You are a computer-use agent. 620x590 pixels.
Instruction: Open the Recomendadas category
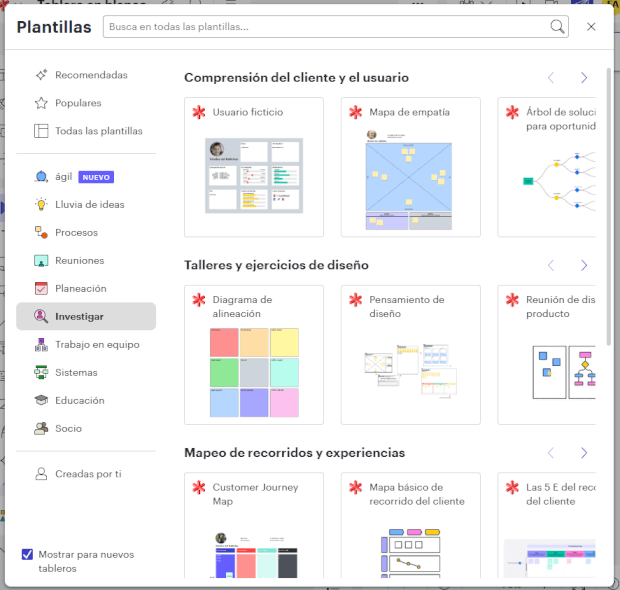pos(86,75)
